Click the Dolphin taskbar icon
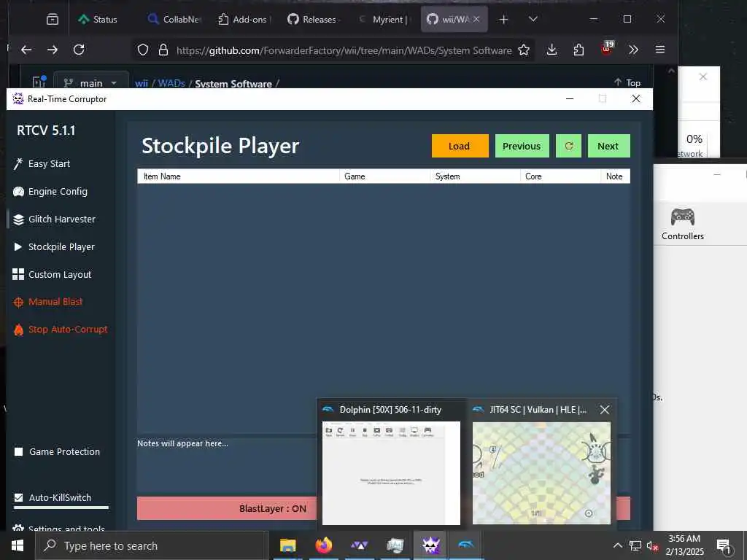 466,545
